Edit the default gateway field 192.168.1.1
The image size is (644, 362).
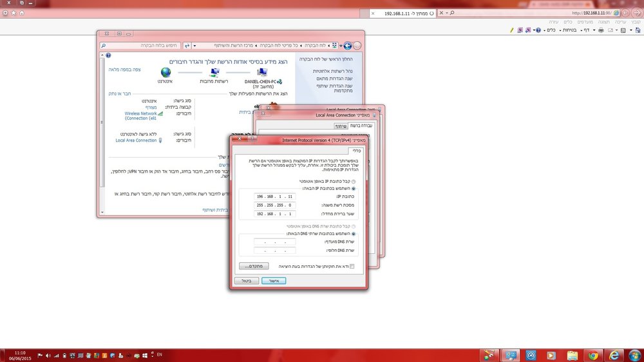coord(274,214)
